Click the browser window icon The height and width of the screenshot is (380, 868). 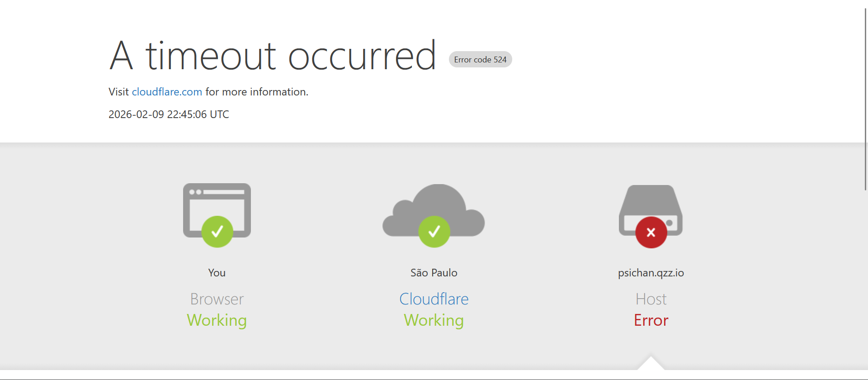[x=217, y=210]
